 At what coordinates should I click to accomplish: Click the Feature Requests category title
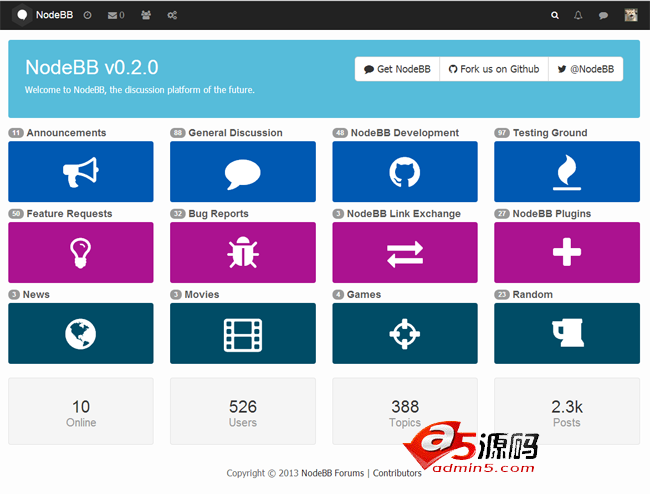coord(69,213)
